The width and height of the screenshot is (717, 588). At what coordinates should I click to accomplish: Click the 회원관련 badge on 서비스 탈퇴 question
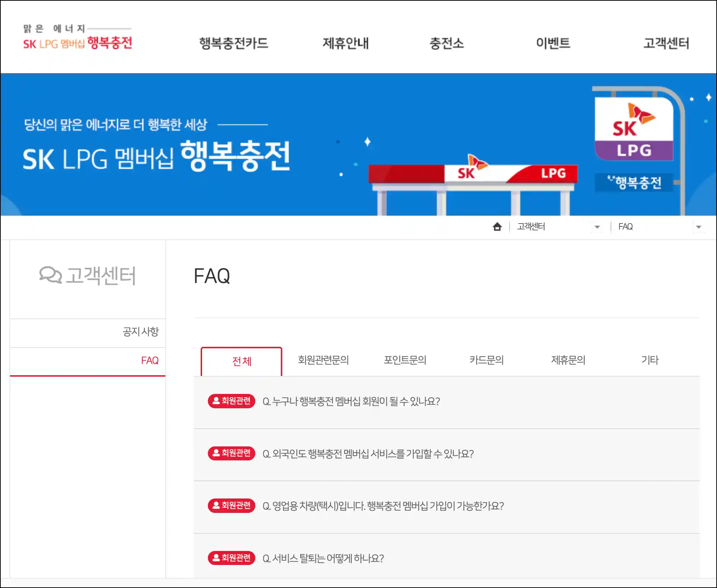click(231, 558)
